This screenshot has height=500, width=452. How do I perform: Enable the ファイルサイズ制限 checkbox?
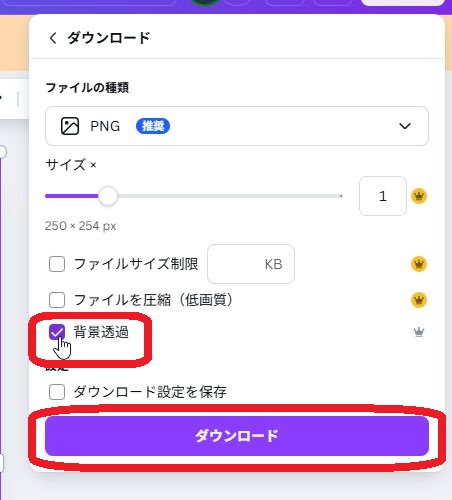[57, 264]
